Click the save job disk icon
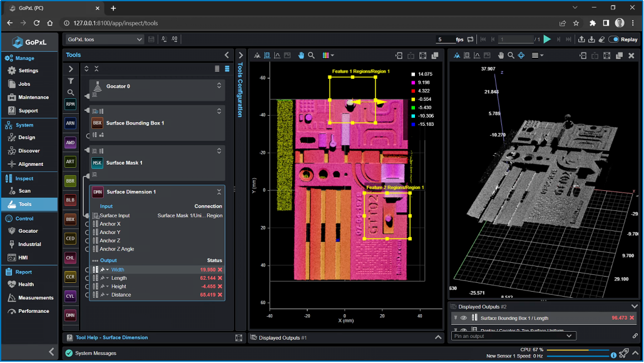 click(151, 39)
